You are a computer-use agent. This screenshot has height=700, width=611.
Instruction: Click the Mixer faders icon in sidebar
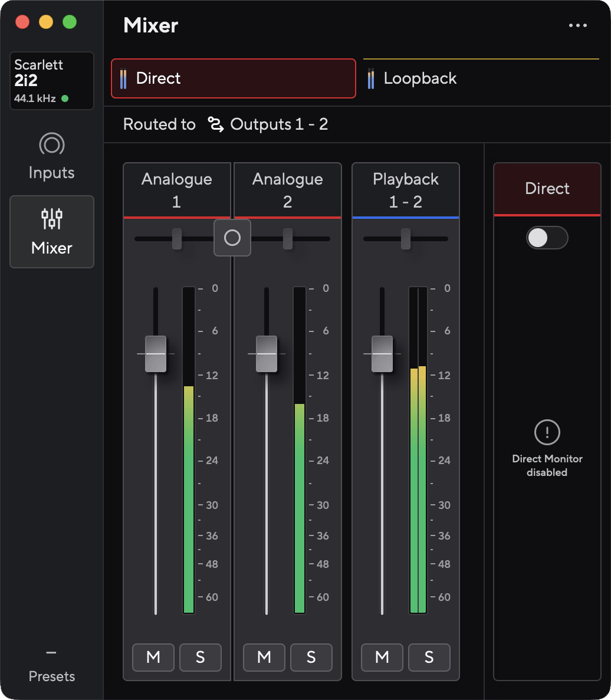click(x=52, y=219)
